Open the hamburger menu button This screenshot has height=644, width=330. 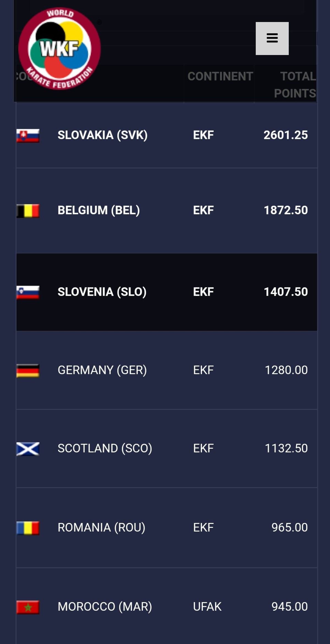(x=272, y=39)
